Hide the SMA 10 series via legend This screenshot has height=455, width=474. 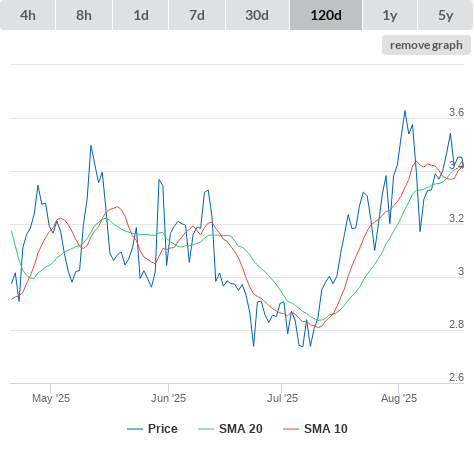315,429
